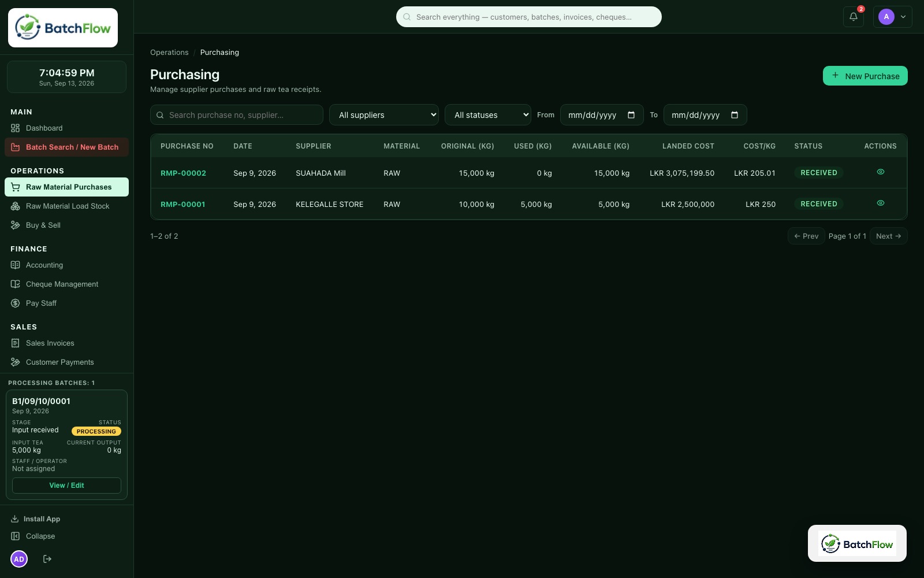View details of RMP-00001 via eye icon

click(x=881, y=203)
